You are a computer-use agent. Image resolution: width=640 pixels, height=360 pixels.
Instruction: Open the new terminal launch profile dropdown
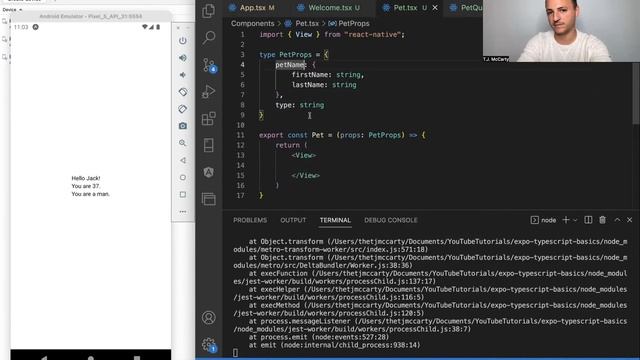(575, 220)
